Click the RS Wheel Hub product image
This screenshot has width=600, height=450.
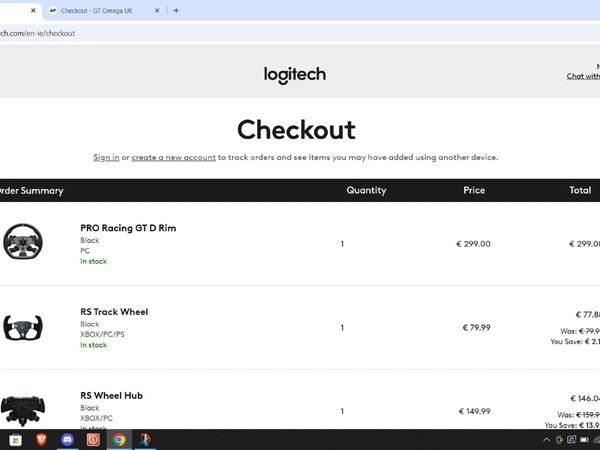[x=23, y=411]
